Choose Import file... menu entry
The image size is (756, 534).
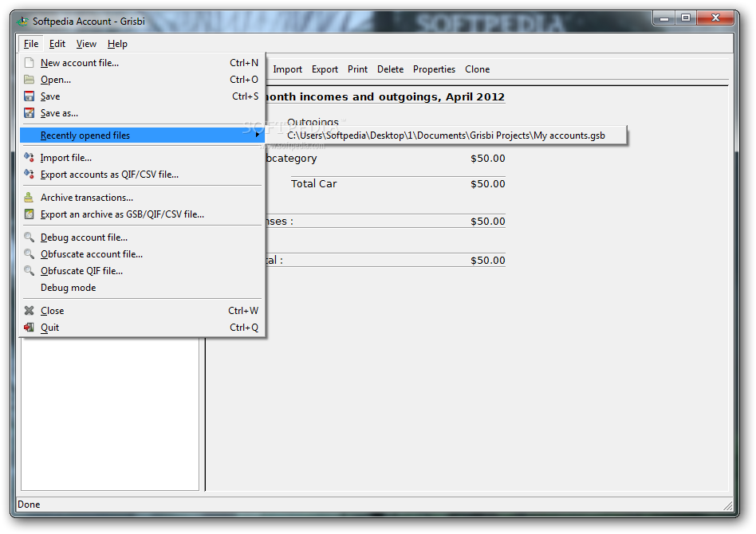[x=142, y=158]
